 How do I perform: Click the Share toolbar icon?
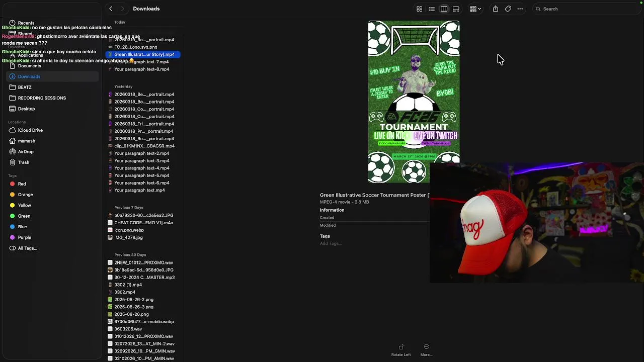tap(496, 9)
